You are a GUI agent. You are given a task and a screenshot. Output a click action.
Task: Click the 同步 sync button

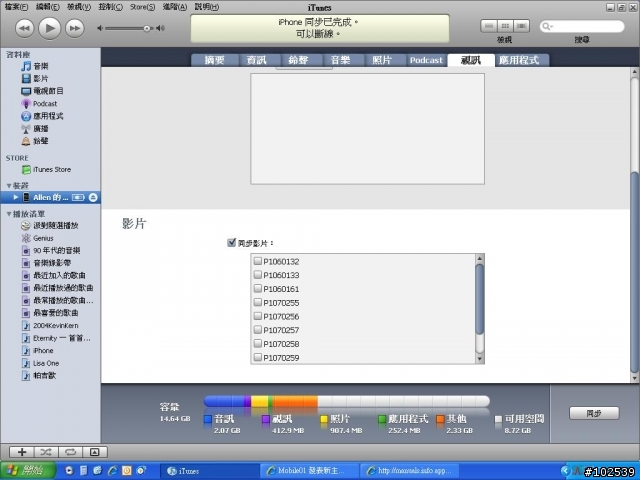pos(594,413)
